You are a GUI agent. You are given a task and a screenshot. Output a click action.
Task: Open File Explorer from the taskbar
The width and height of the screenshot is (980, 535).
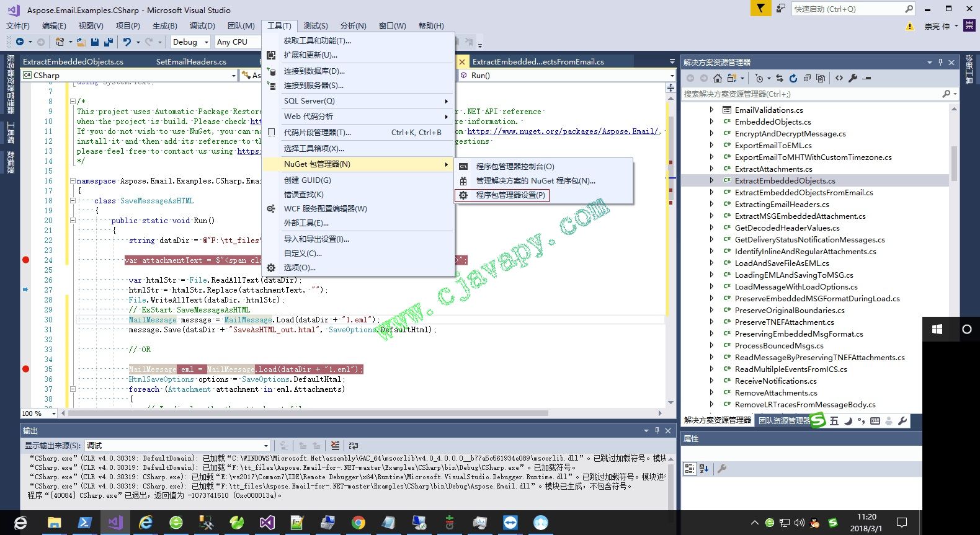coord(54,523)
